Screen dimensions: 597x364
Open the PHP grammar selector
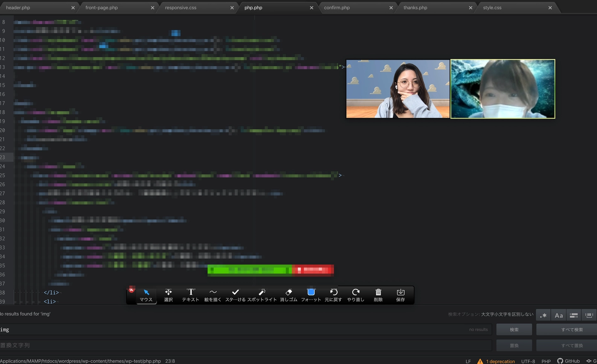pyautogui.click(x=546, y=361)
